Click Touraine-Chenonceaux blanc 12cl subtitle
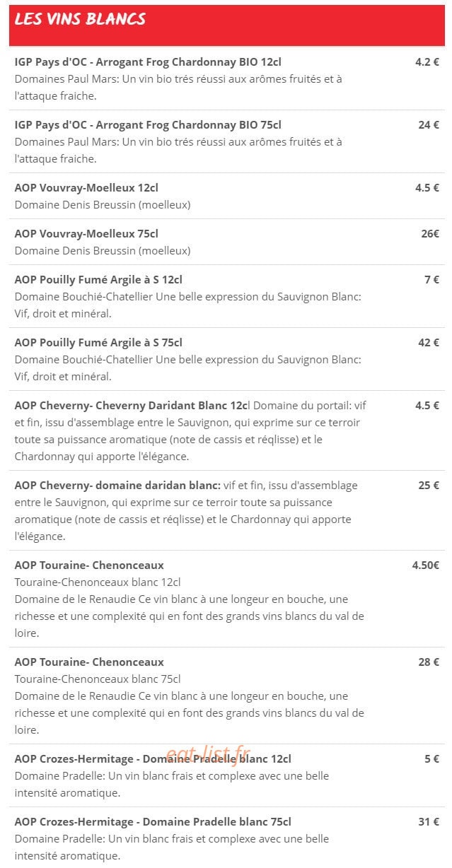The image size is (452, 868). pos(98,582)
